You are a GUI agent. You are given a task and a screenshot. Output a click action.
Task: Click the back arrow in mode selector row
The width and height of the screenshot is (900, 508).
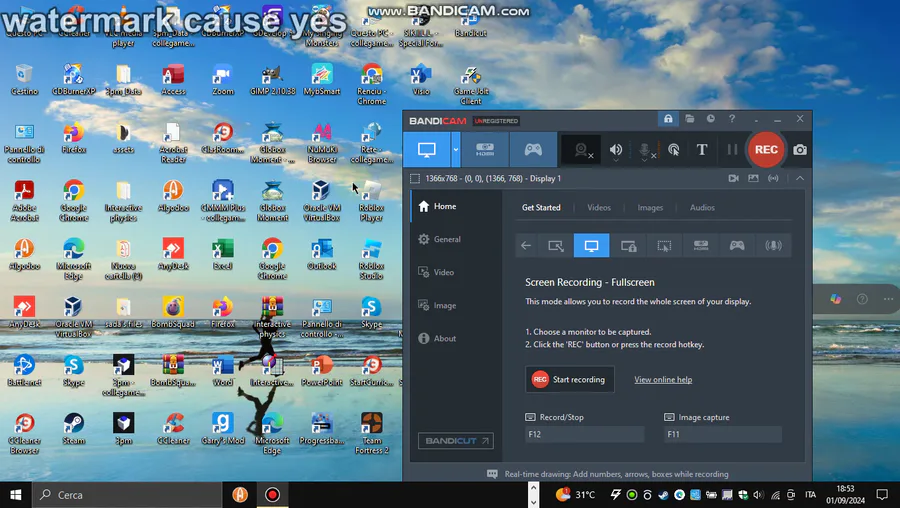tap(526, 246)
